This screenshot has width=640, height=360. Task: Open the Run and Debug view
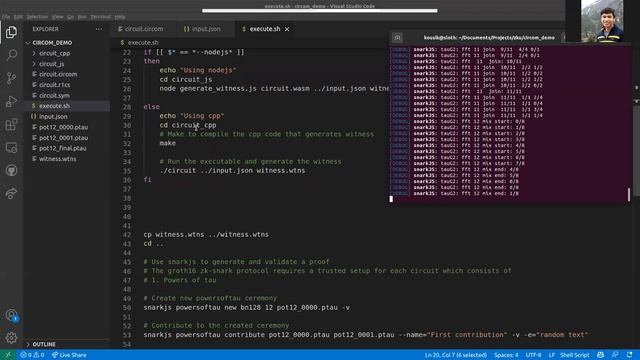coord(11,101)
